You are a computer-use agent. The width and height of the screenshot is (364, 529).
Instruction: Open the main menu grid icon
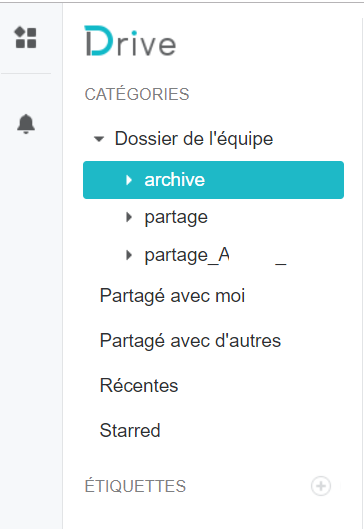coord(26,37)
